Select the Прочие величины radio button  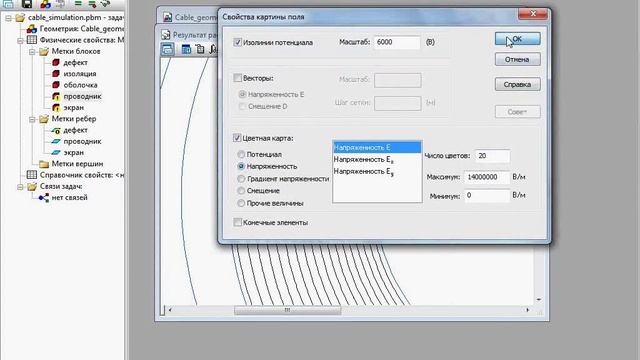tap(241, 203)
